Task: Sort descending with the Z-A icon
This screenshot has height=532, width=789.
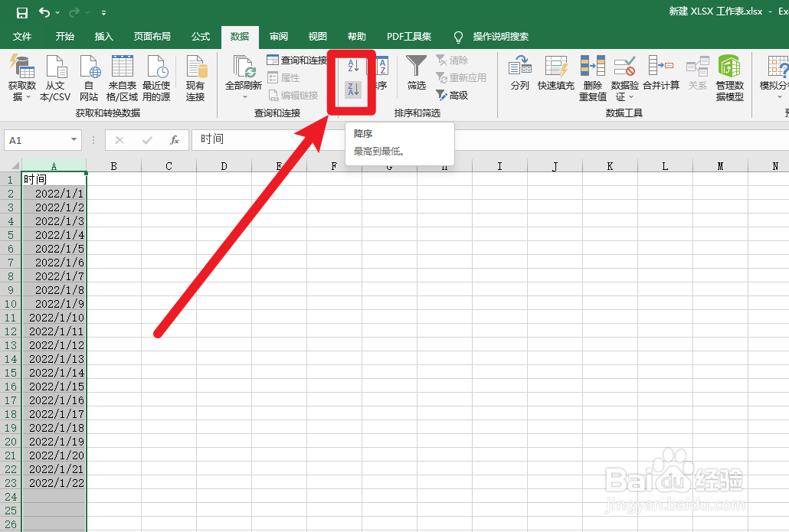Action: point(353,89)
